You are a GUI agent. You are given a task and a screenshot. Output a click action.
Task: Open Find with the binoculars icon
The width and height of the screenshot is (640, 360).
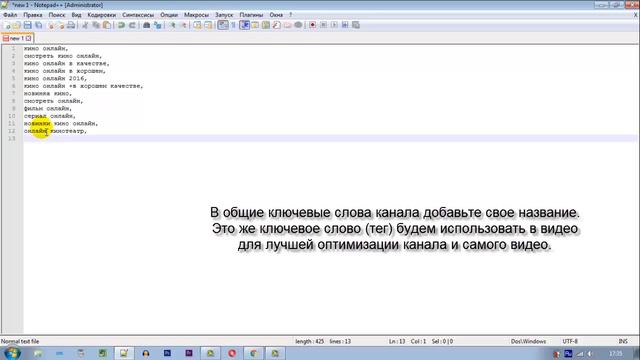(x=147, y=25)
